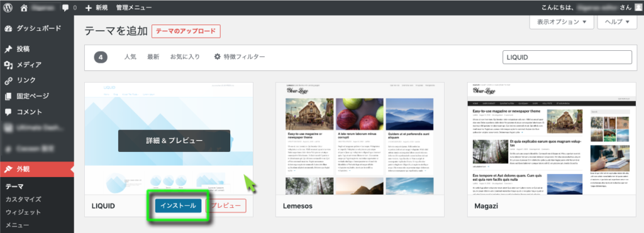Switch to the お気に入り filter tab

point(186,57)
